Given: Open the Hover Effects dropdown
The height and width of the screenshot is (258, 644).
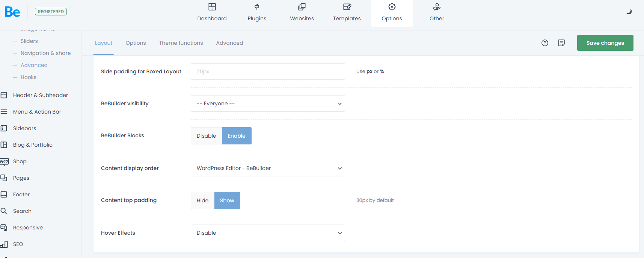Looking at the screenshot, I should 268,233.
